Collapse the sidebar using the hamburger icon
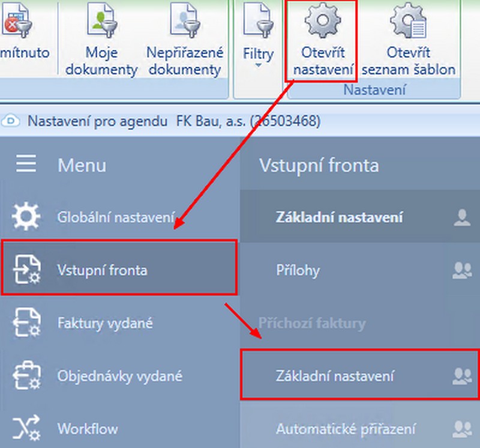The height and width of the screenshot is (448, 480). point(26,165)
